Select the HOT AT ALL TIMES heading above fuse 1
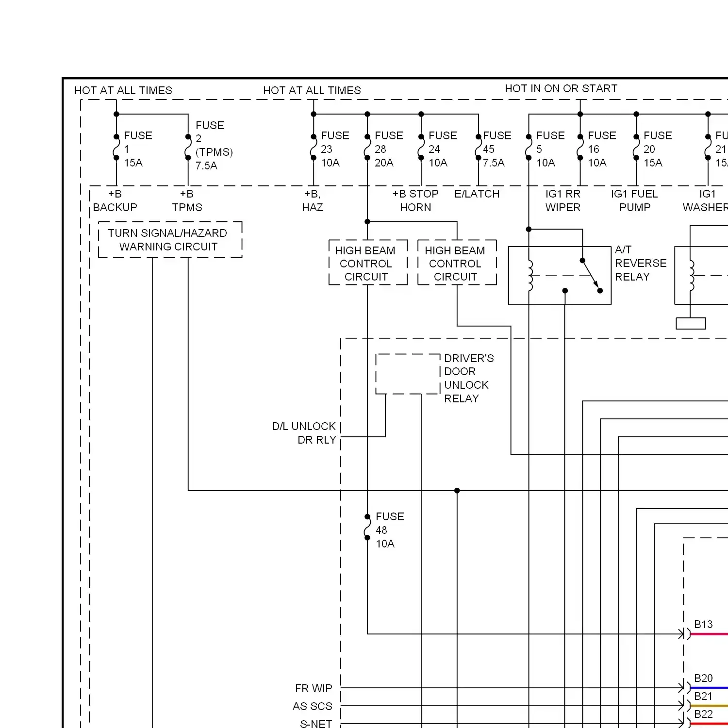The image size is (728, 728). pos(123,90)
